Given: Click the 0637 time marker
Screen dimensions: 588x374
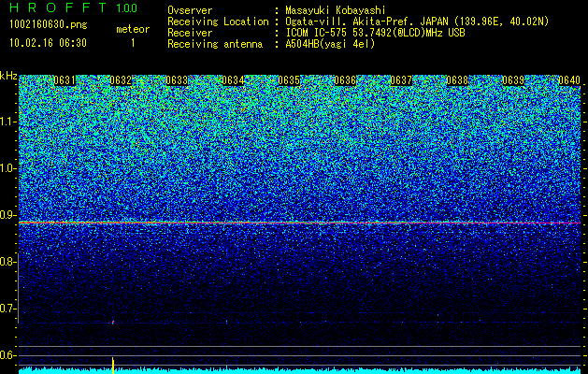Looking at the screenshot, I should click(x=401, y=80).
